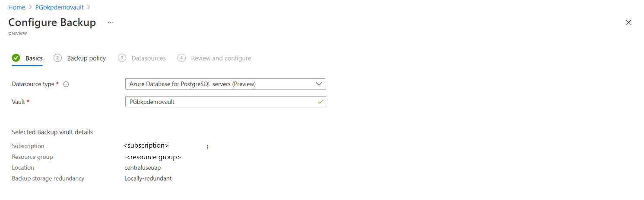Screen dimensions: 644x200
Task: Select the Basics tab
Action: (34, 58)
